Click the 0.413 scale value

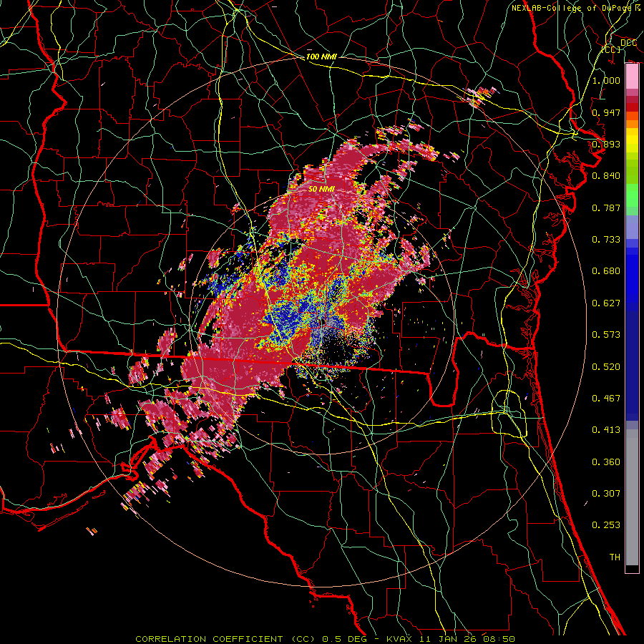point(606,430)
